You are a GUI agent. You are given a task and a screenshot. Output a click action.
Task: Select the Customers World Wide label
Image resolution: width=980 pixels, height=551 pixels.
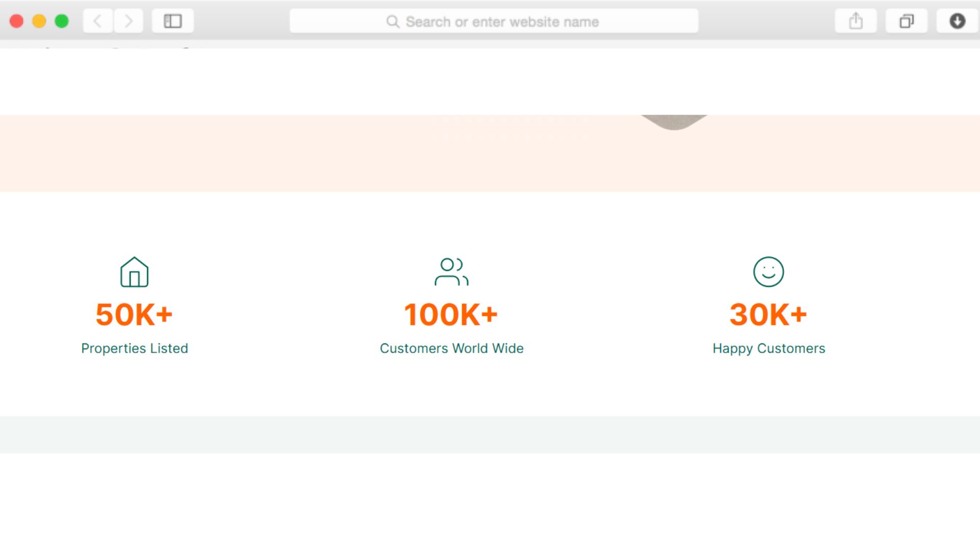point(451,348)
